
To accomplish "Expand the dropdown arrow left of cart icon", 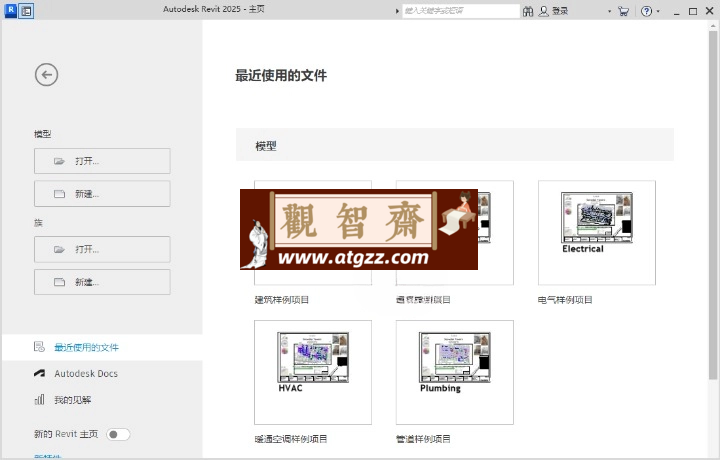I will point(609,11).
